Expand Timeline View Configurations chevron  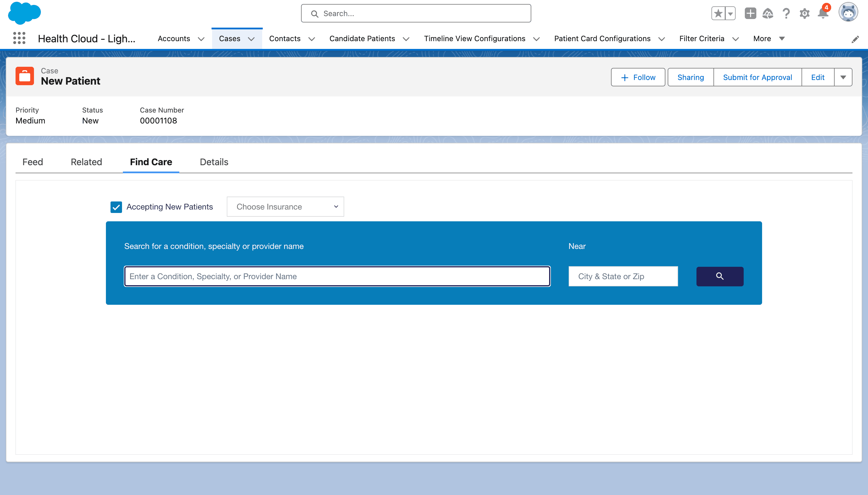(536, 39)
